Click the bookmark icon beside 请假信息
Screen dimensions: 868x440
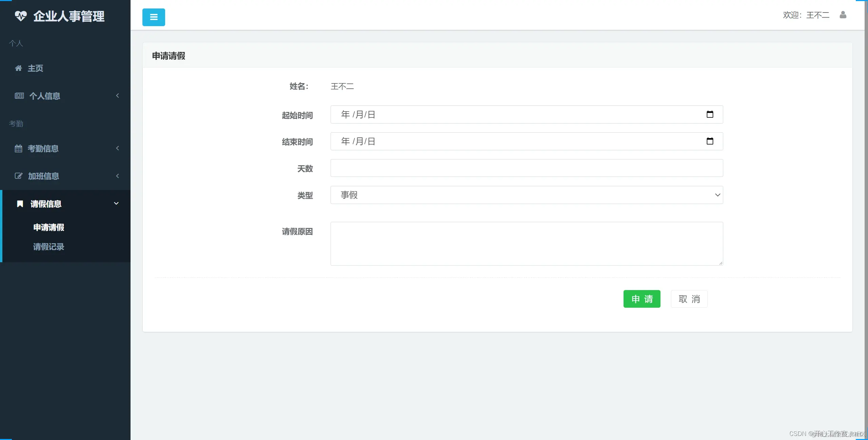click(x=20, y=204)
